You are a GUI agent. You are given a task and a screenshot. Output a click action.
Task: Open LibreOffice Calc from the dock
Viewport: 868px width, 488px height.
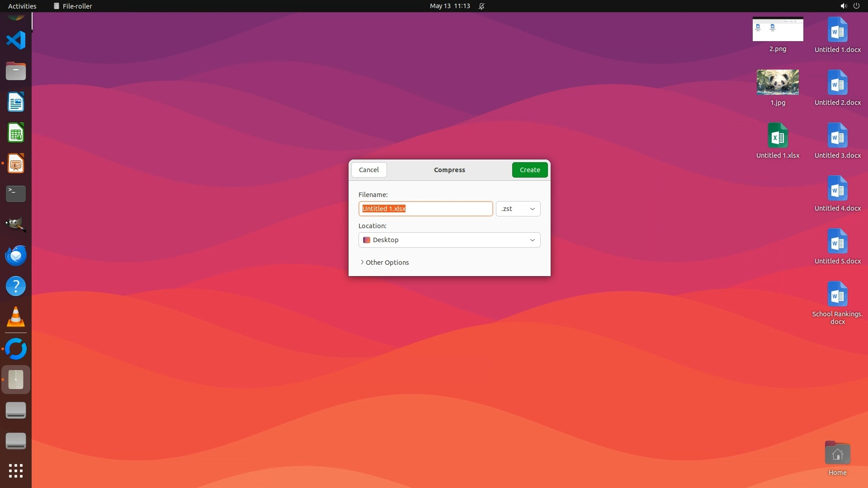coord(16,133)
